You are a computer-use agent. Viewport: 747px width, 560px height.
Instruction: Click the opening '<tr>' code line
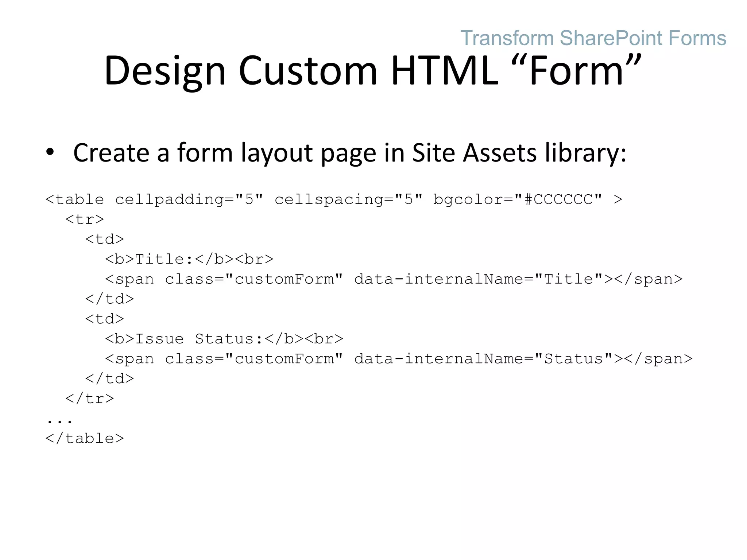(x=85, y=219)
